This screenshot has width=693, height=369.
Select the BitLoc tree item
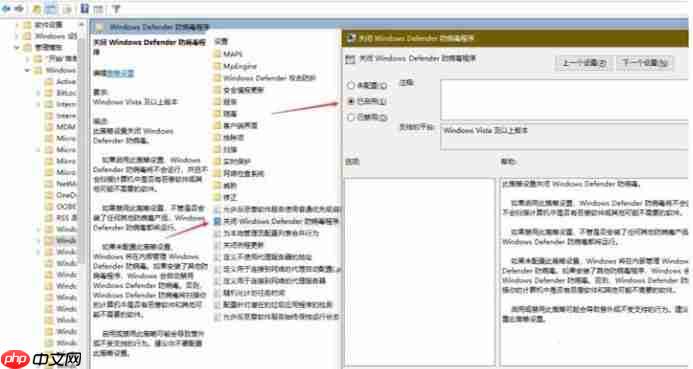(x=66, y=93)
